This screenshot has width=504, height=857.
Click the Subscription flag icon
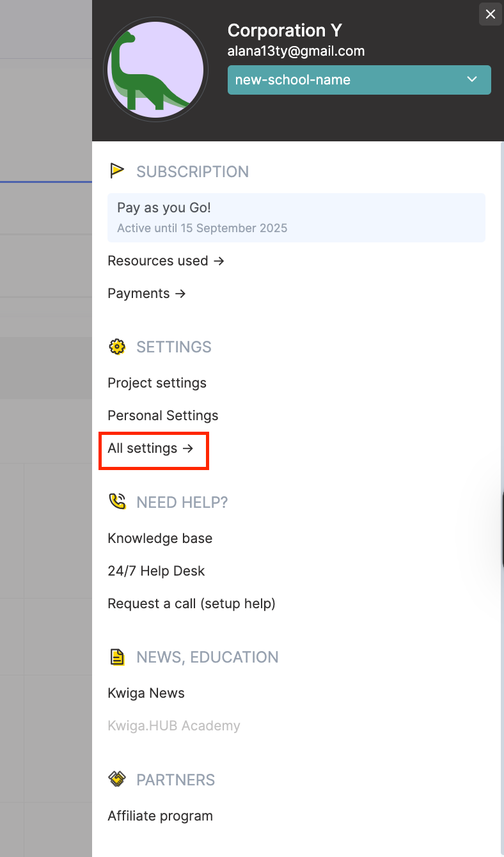(x=117, y=171)
